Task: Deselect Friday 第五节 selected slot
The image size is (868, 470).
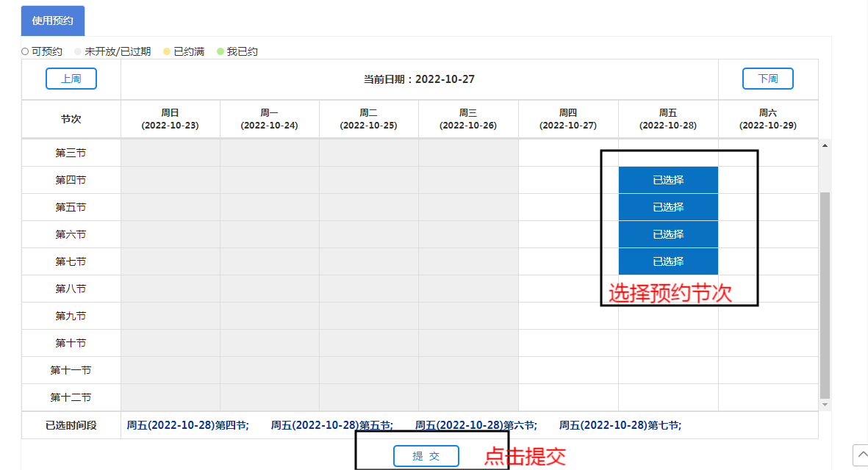Action: click(x=667, y=207)
